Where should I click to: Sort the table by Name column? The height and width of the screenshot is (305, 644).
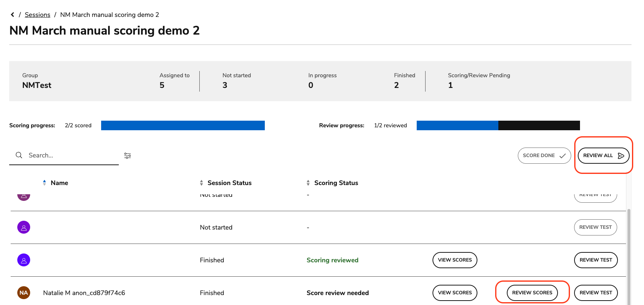point(59,183)
